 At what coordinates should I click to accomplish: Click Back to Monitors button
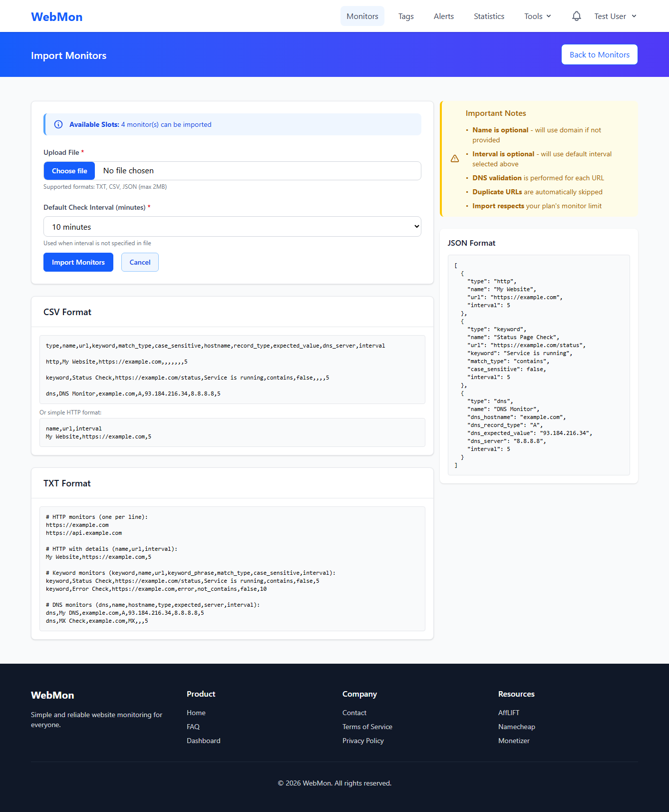(x=599, y=54)
